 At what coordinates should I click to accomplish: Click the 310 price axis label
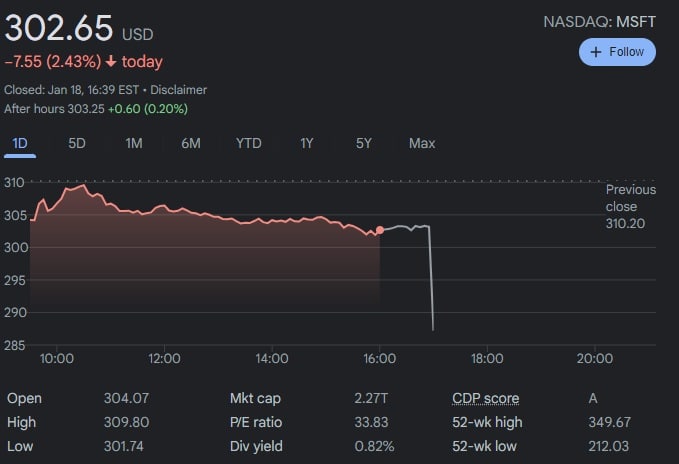point(14,183)
